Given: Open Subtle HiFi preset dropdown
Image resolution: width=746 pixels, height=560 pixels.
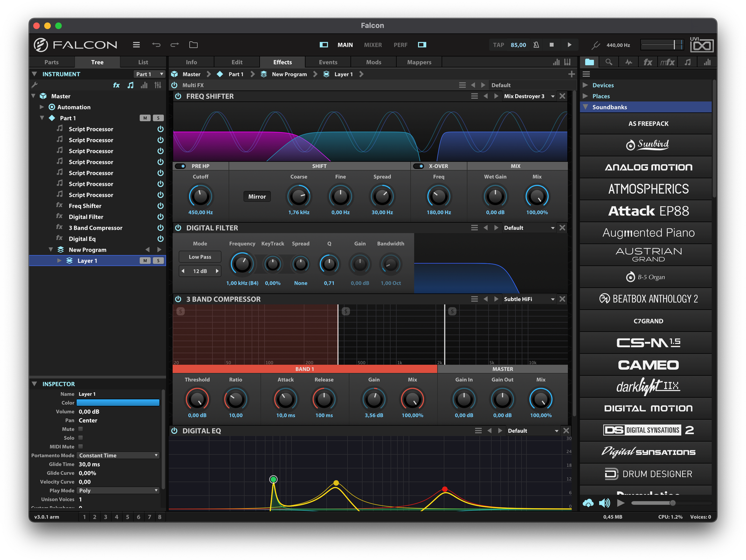Looking at the screenshot, I should 529,299.
